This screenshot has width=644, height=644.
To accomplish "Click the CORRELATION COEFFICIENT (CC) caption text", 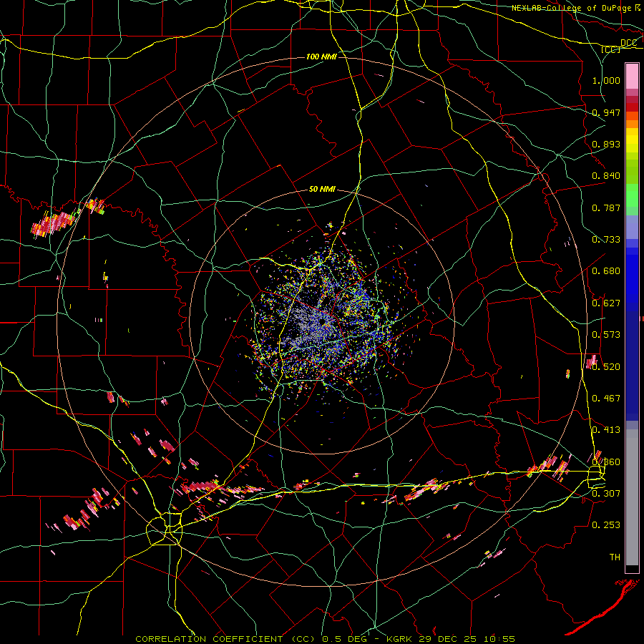I will tap(225, 639).
